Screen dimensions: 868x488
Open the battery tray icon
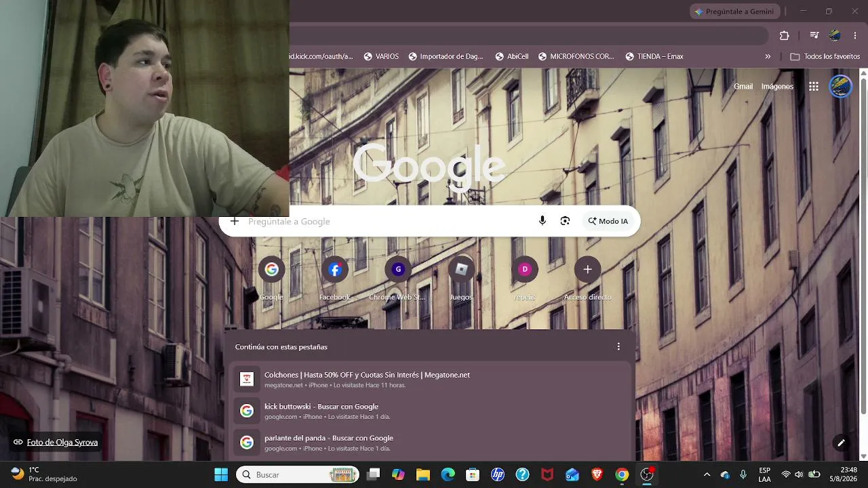click(814, 474)
